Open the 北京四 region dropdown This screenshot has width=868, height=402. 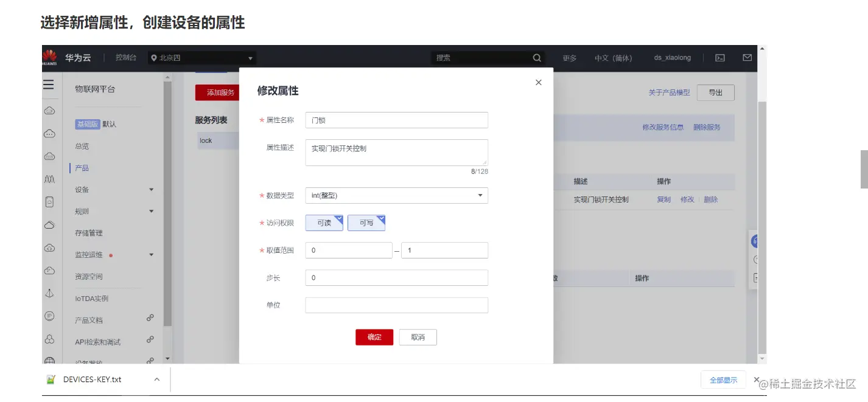(x=203, y=58)
